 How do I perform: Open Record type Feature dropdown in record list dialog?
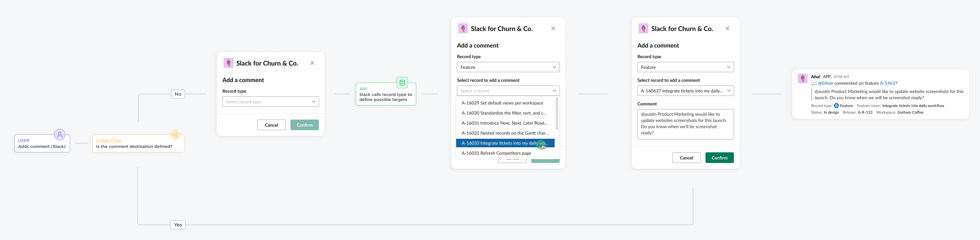508,67
